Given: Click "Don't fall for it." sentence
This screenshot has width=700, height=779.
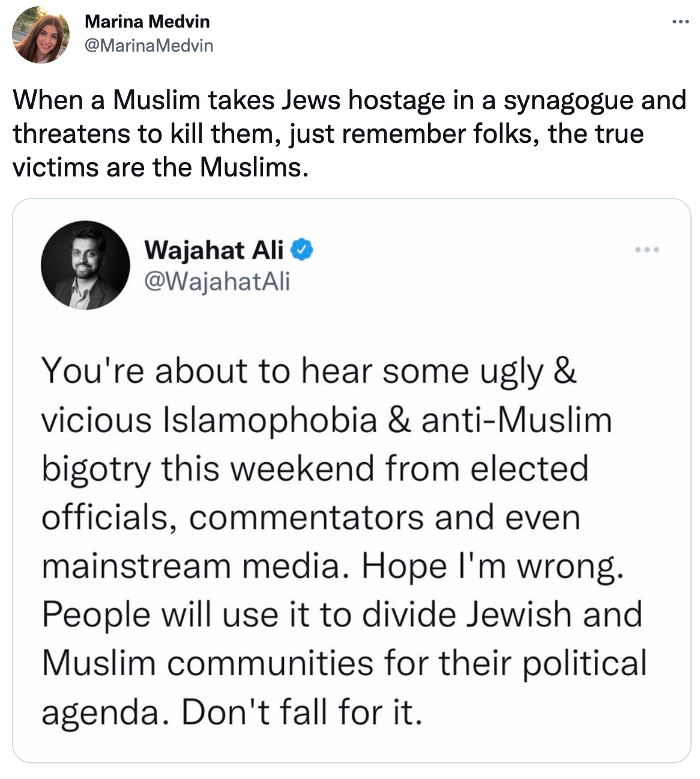Looking at the screenshot, I should tap(298, 712).
